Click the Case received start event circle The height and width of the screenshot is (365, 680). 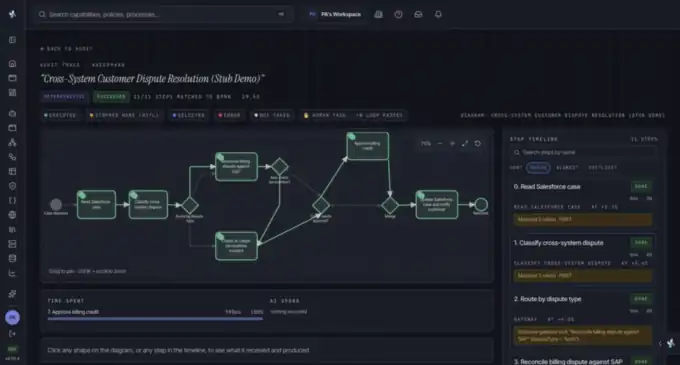pyautogui.click(x=56, y=204)
